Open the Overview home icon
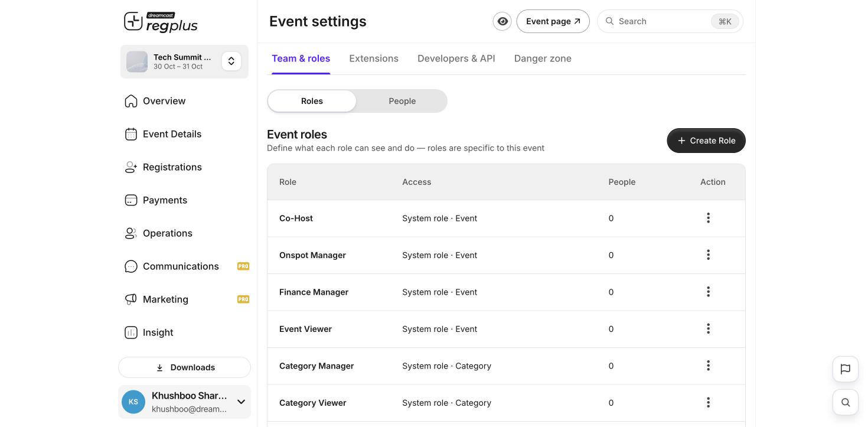The image size is (868, 427). 131,101
